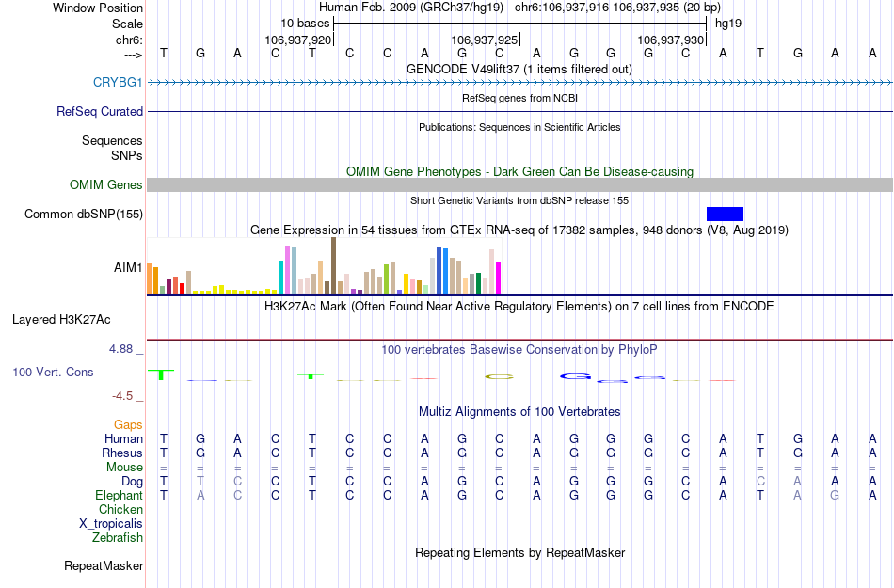Screen dimensions: 894x588
Task: Click the Gaps row label
Action: pos(128,424)
